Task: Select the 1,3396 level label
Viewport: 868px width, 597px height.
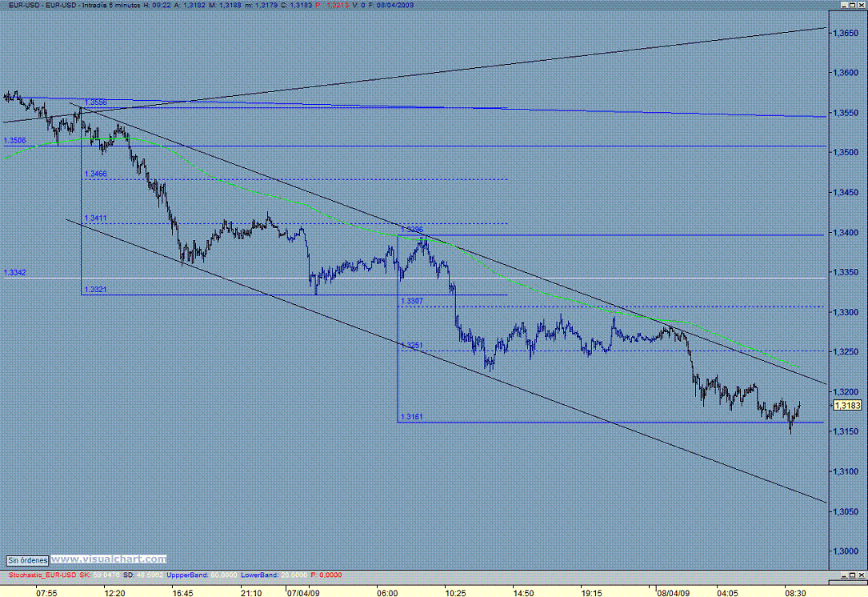Action: tap(412, 229)
